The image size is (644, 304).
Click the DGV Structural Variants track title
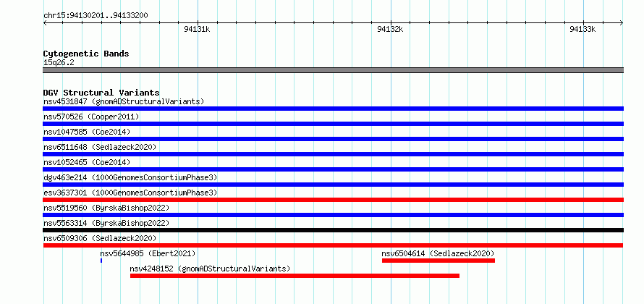click(101, 93)
